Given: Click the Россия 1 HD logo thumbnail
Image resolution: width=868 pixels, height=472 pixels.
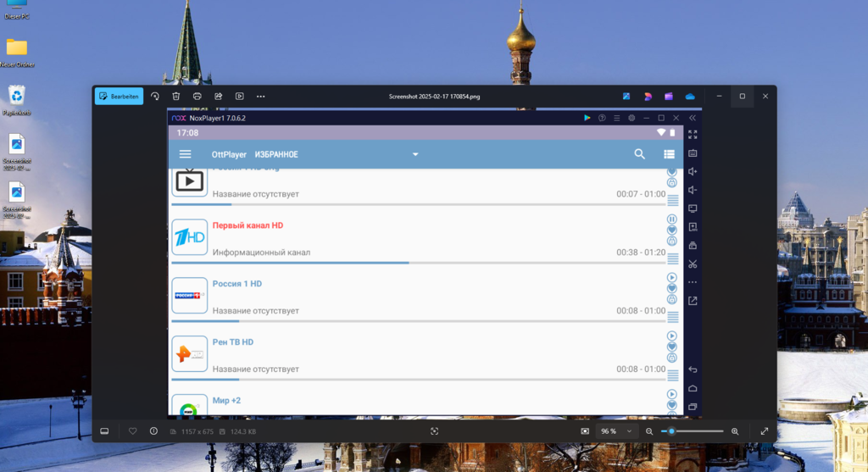Looking at the screenshot, I should tap(189, 296).
